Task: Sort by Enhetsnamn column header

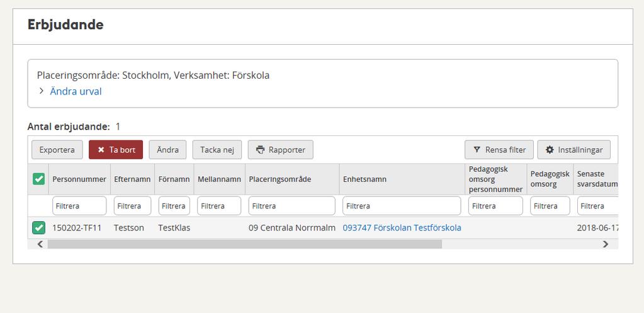Action: pos(402,179)
